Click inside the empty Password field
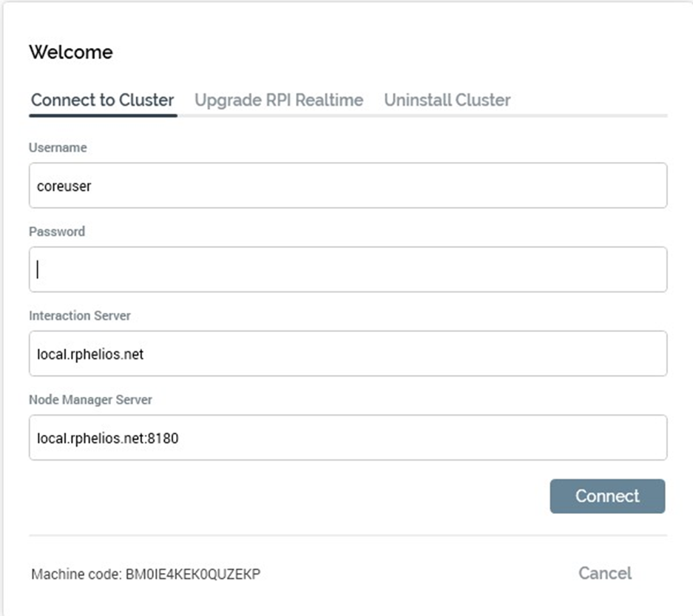693x616 pixels. pos(348,269)
